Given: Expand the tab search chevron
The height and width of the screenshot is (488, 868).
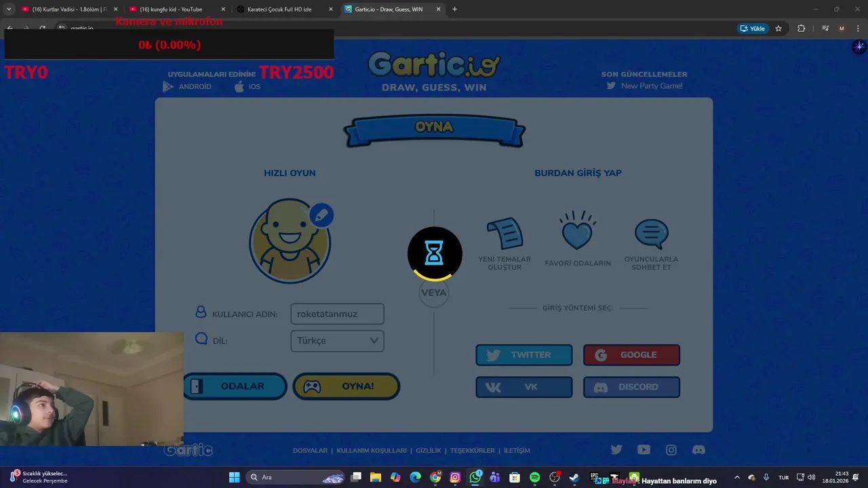Looking at the screenshot, I should 8,9.
